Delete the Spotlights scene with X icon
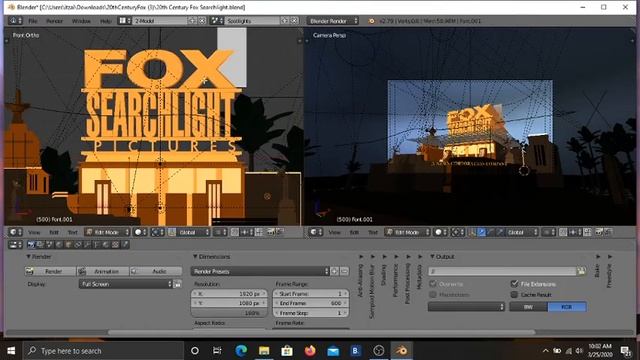Viewport: 640px width, 360px height. point(294,20)
